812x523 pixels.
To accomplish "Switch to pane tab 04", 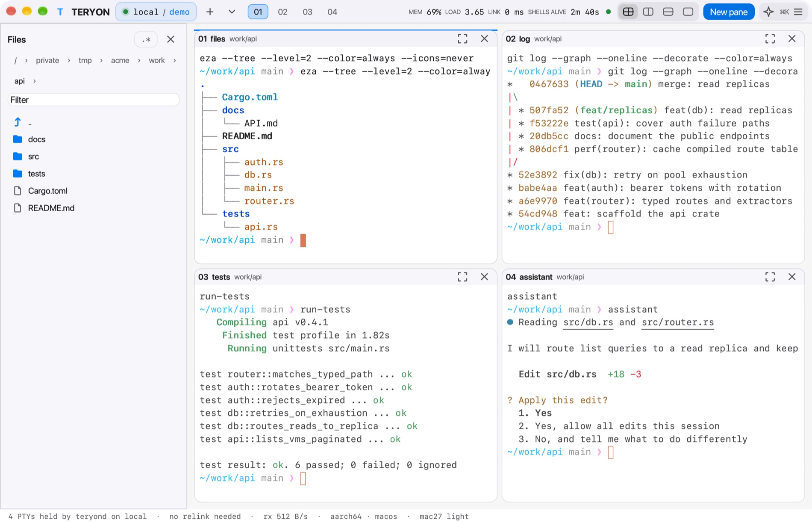I will click(332, 12).
